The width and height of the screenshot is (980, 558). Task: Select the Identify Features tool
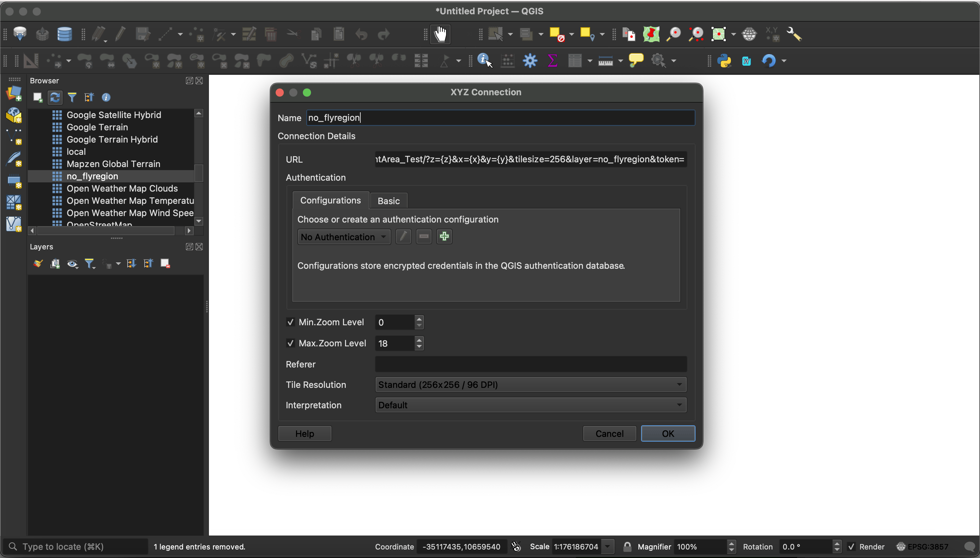tap(484, 61)
